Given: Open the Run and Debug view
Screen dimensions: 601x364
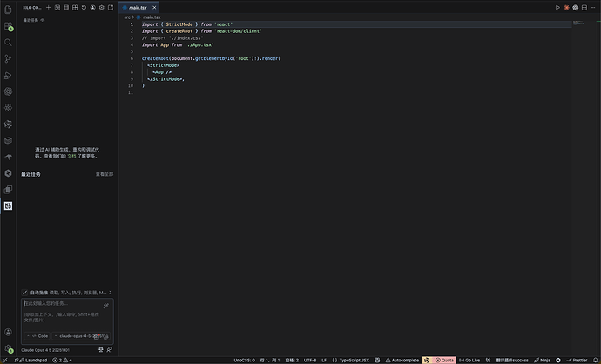Looking at the screenshot, I should 8,75.
